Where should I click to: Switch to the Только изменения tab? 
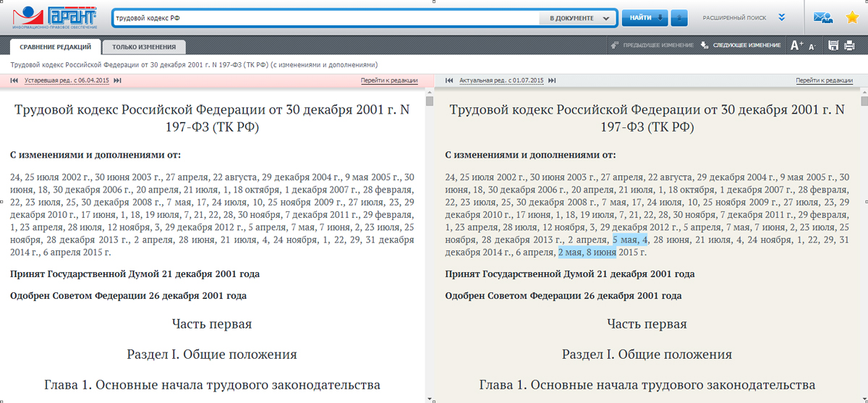click(144, 47)
